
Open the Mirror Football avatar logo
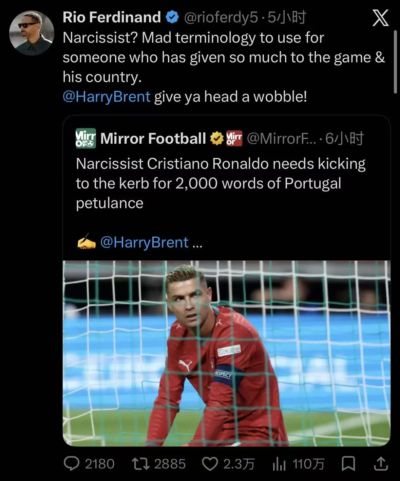pos(85,138)
